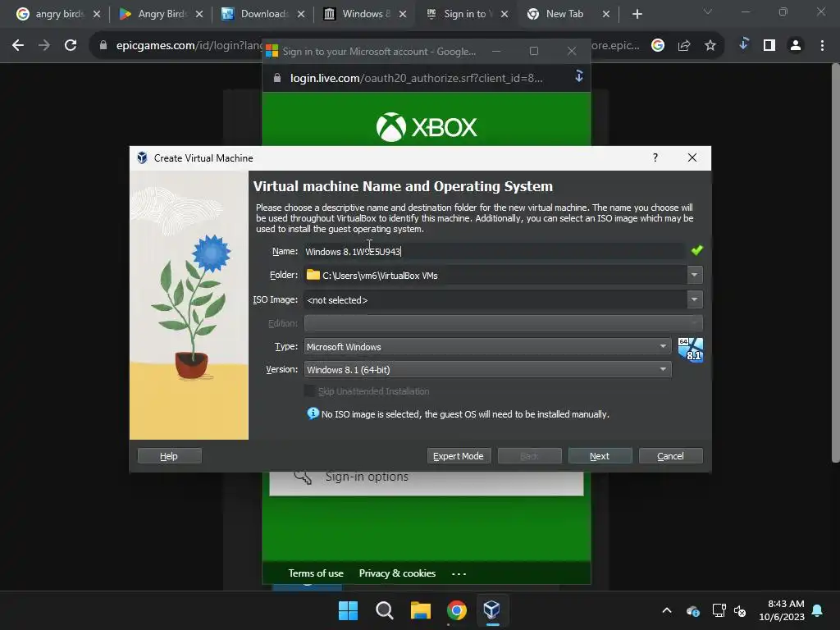Image resolution: width=840 pixels, height=630 pixels.
Task: Open a new Chrome tab with plus button
Action: pos(637,14)
